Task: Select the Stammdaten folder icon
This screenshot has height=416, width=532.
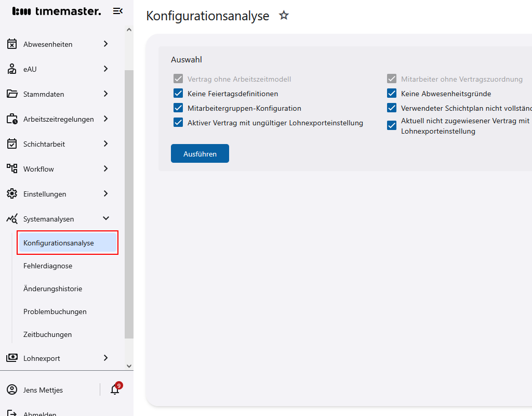Action: click(11, 94)
